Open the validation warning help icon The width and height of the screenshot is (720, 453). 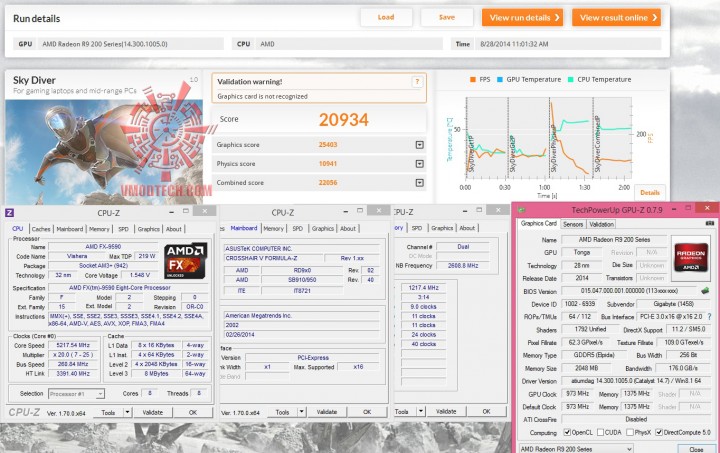click(x=417, y=82)
